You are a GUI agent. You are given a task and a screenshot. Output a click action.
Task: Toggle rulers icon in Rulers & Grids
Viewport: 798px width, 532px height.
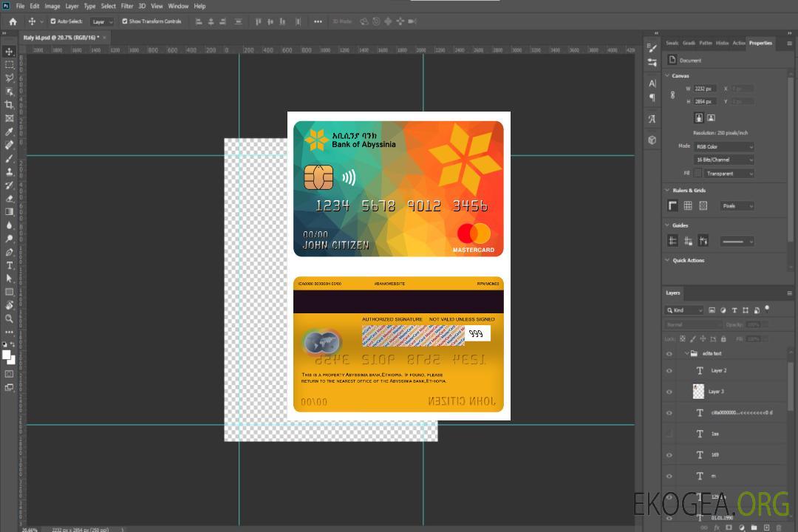coord(673,205)
